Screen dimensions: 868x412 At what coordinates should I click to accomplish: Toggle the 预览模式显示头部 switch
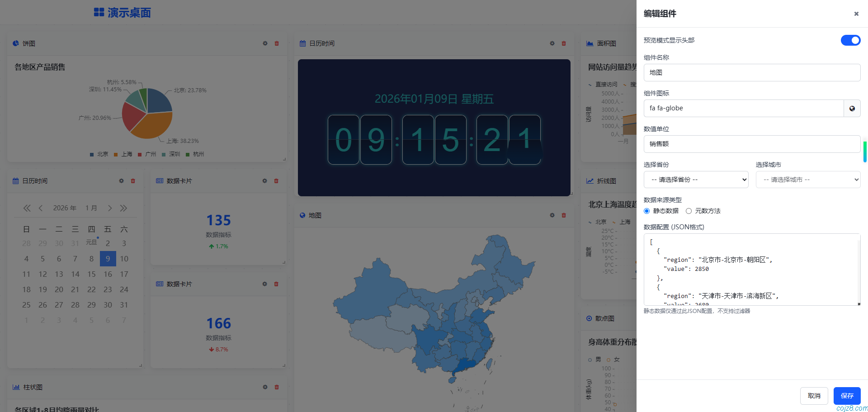tap(850, 40)
